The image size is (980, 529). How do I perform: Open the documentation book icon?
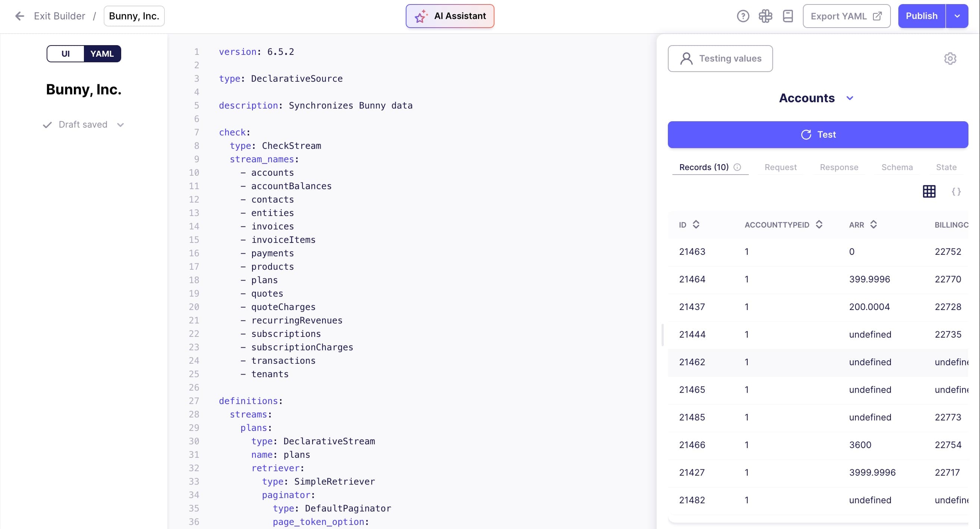788,16
